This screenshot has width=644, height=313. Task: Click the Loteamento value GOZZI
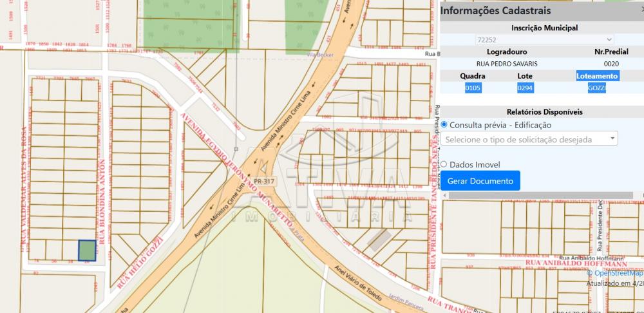click(597, 88)
